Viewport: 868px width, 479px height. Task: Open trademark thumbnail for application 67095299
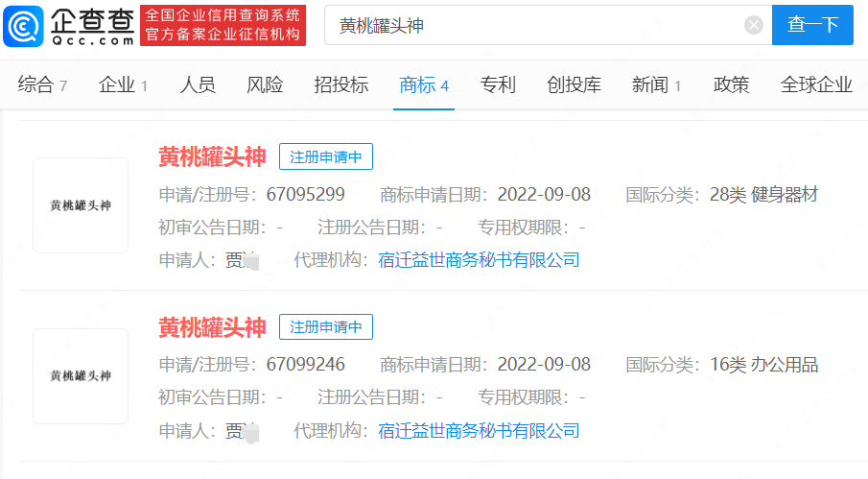pos(81,205)
